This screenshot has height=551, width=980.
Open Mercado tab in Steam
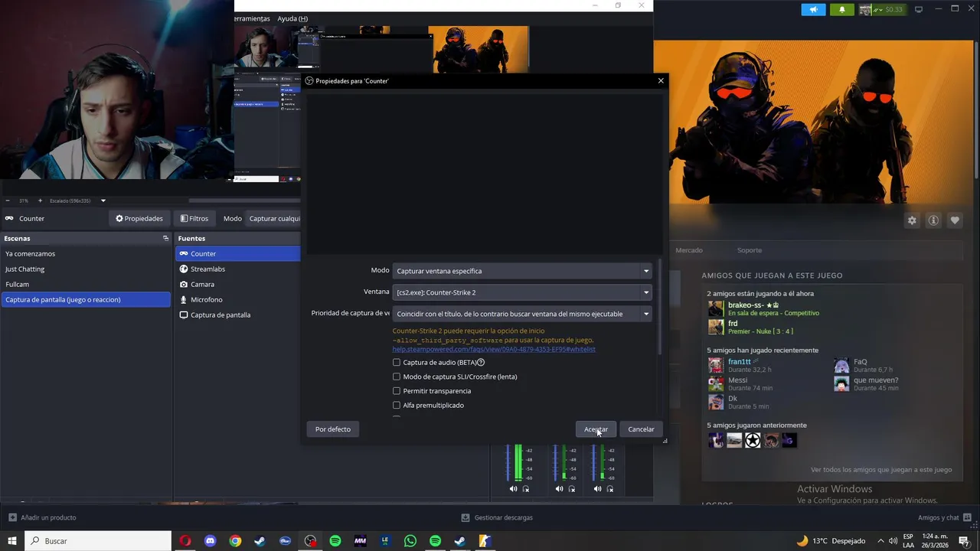click(689, 250)
